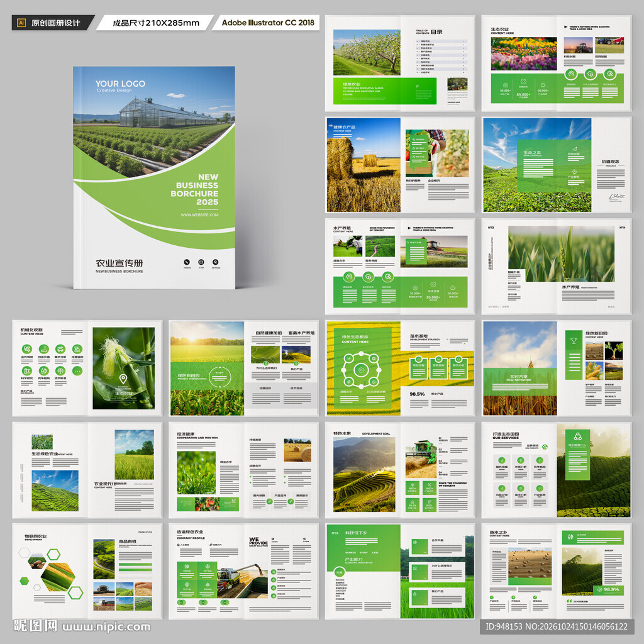Click the 业务领域 green circle icon
Screen dimensions: 644x644
pyautogui.click(x=27, y=349)
